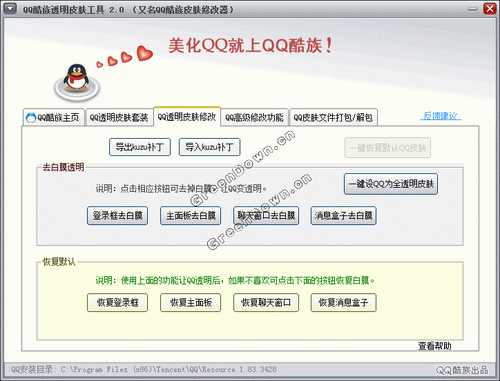This screenshot has height=381, width=500.
Task: Click the 聊天窗口去白膜 button
Action: [x=266, y=216]
